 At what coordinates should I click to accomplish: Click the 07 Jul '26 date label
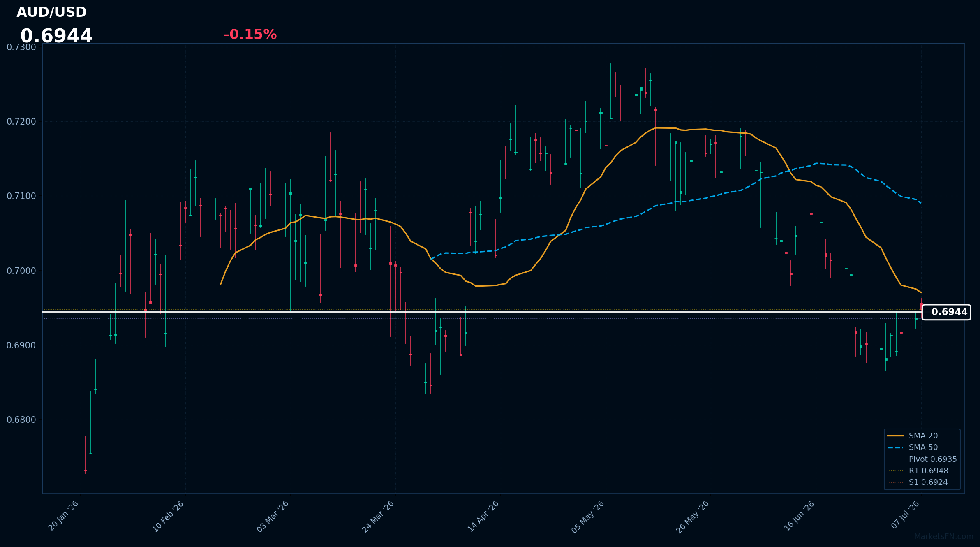[905, 515]
